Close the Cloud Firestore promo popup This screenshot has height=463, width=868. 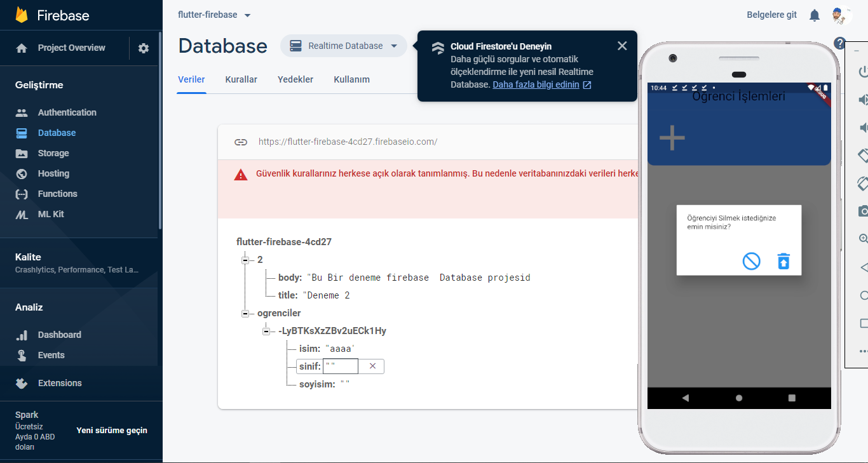(622, 46)
